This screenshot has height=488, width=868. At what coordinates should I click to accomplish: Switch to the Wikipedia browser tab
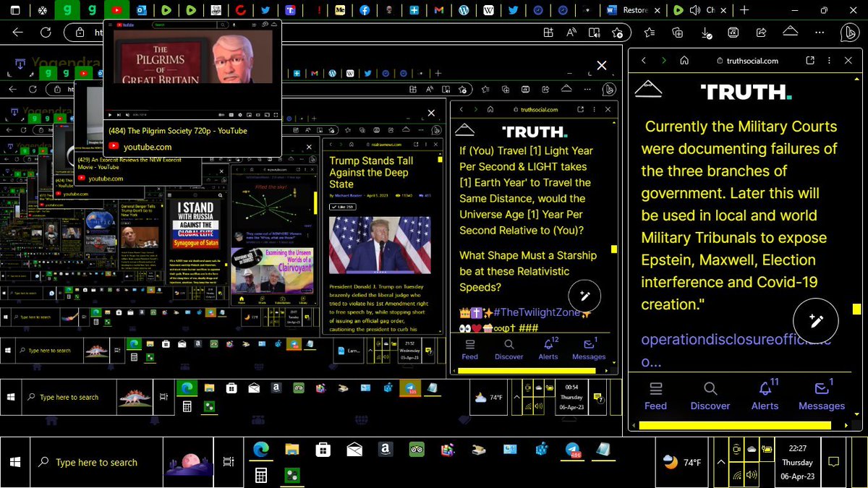489,10
